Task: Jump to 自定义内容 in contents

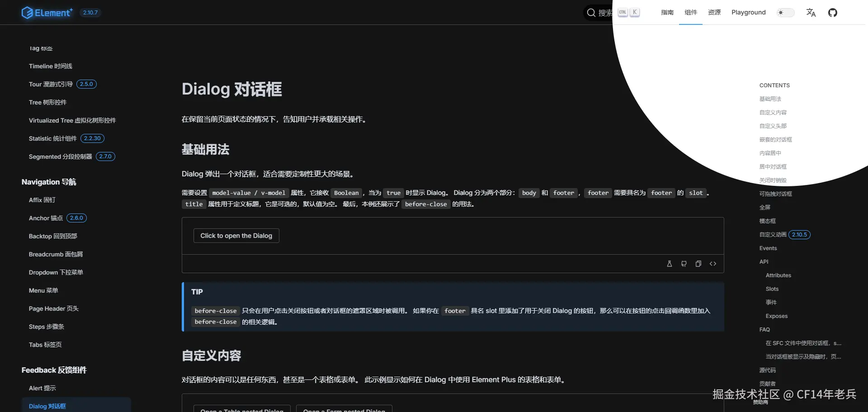Action: pyautogui.click(x=773, y=113)
